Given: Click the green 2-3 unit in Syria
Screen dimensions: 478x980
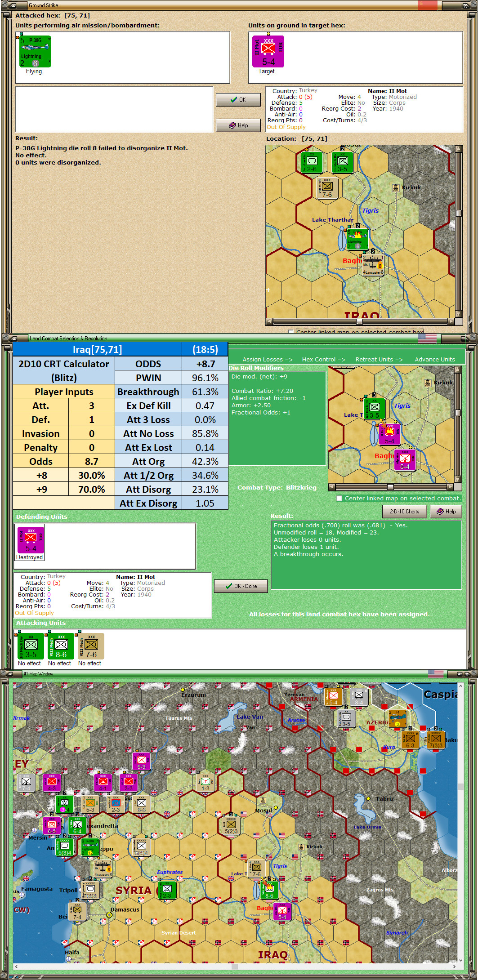Looking at the screenshot, I should pyautogui.click(x=167, y=890).
